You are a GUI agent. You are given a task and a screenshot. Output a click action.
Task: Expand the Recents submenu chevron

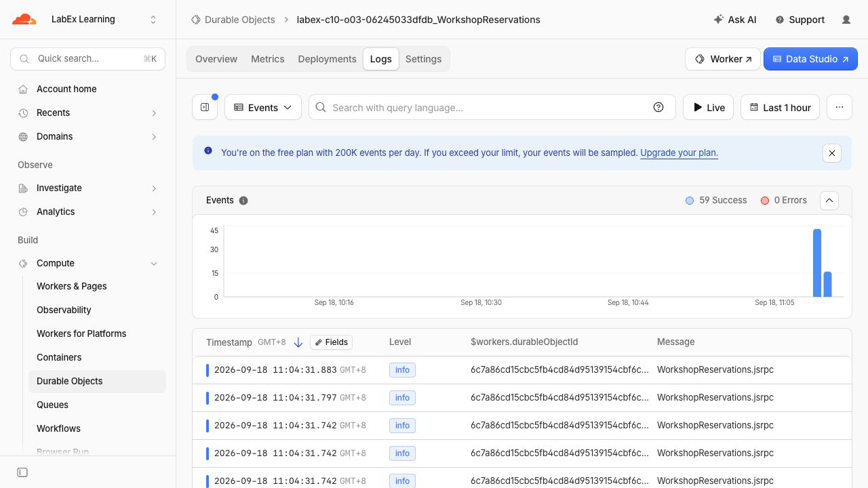pyautogui.click(x=154, y=113)
